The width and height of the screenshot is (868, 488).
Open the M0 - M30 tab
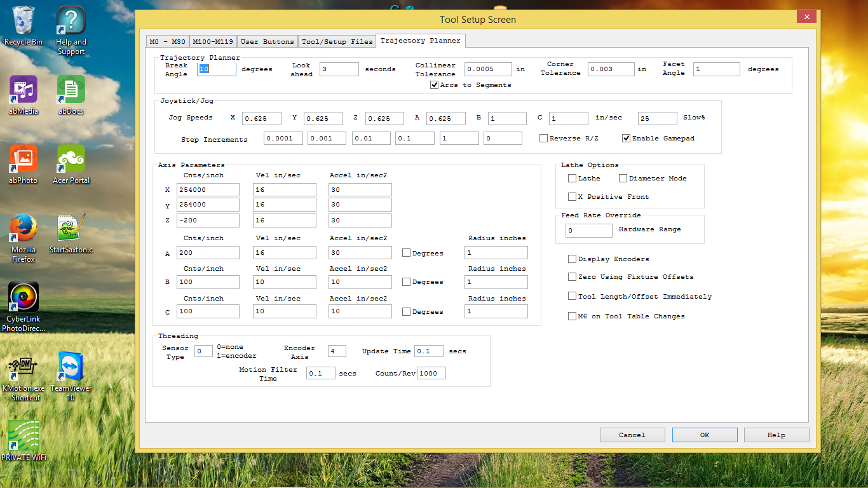166,42
